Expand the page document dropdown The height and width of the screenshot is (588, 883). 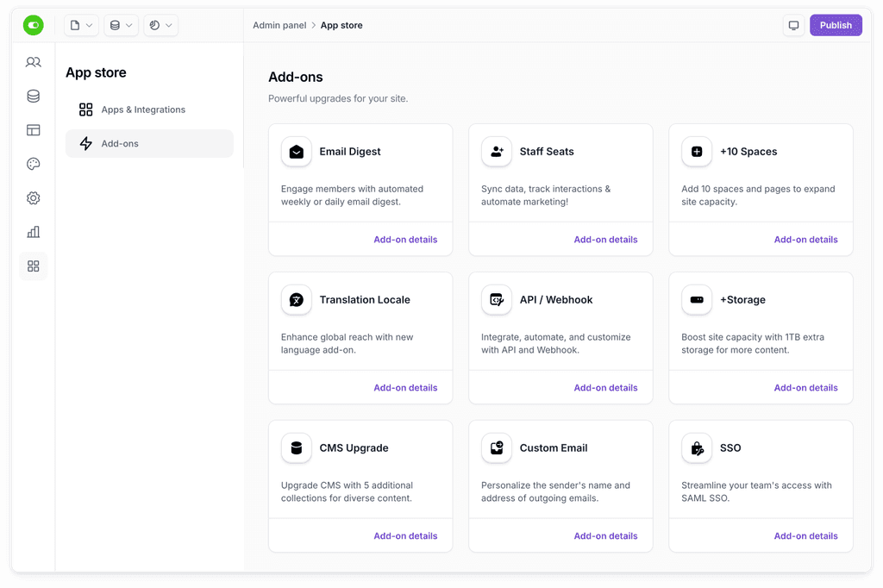[x=81, y=26]
